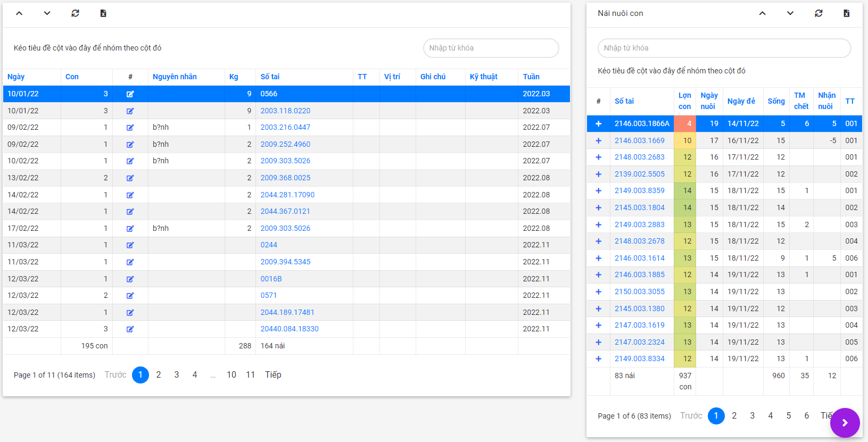Go to page 4 in right table
The height and width of the screenshot is (442, 868).
(771, 415)
